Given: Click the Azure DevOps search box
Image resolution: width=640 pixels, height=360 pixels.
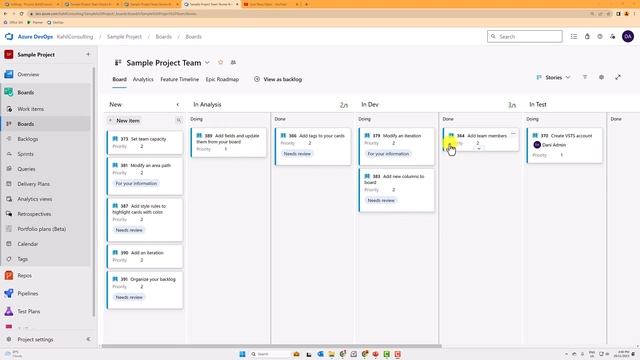Looking at the screenshot, I should tap(524, 37).
